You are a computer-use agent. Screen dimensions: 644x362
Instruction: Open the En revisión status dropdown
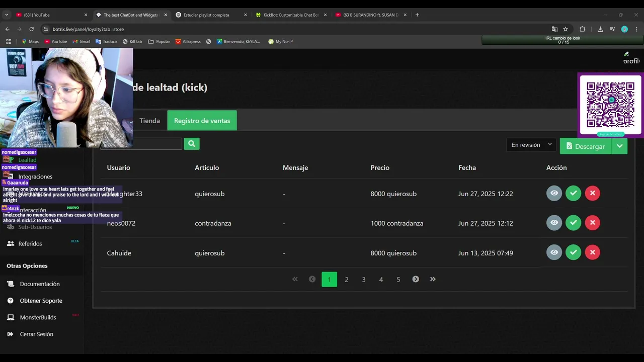pyautogui.click(x=531, y=145)
